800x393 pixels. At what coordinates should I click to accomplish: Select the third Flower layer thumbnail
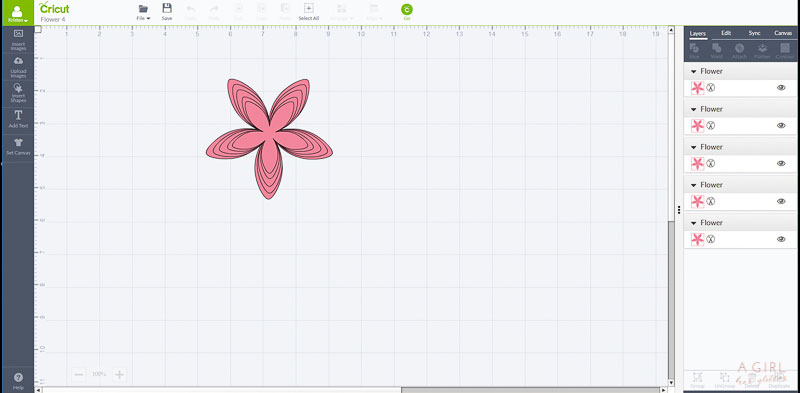coord(697,163)
